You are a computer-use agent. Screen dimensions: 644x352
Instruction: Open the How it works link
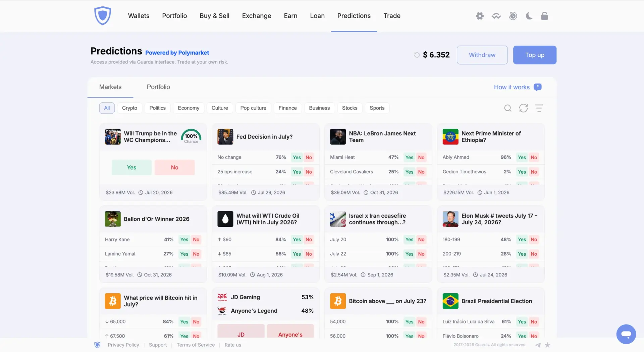[x=512, y=87]
